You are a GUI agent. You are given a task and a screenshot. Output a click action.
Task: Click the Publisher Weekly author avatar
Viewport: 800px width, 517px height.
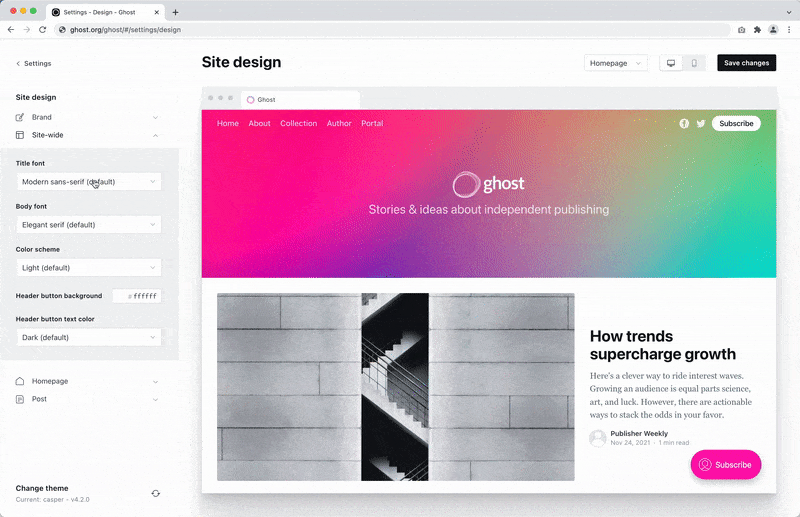(597, 438)
